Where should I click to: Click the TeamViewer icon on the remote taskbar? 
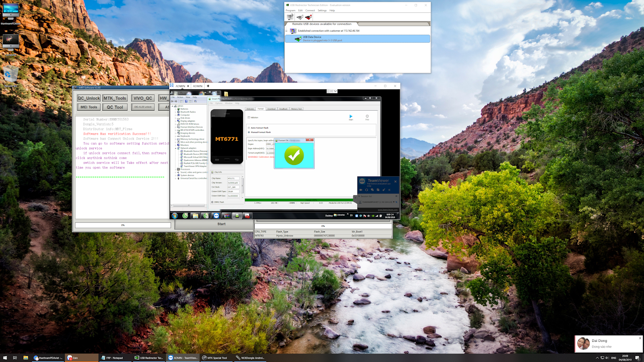coord(216,216)
